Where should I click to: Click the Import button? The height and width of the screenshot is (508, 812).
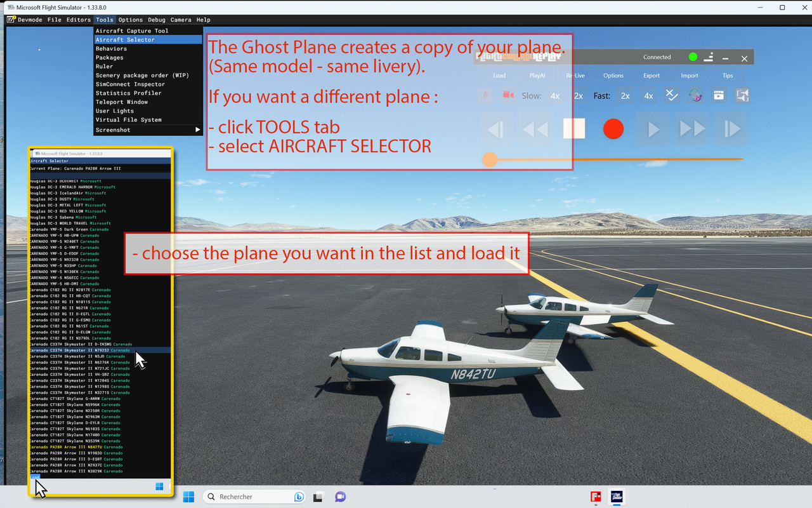[690, 76]
